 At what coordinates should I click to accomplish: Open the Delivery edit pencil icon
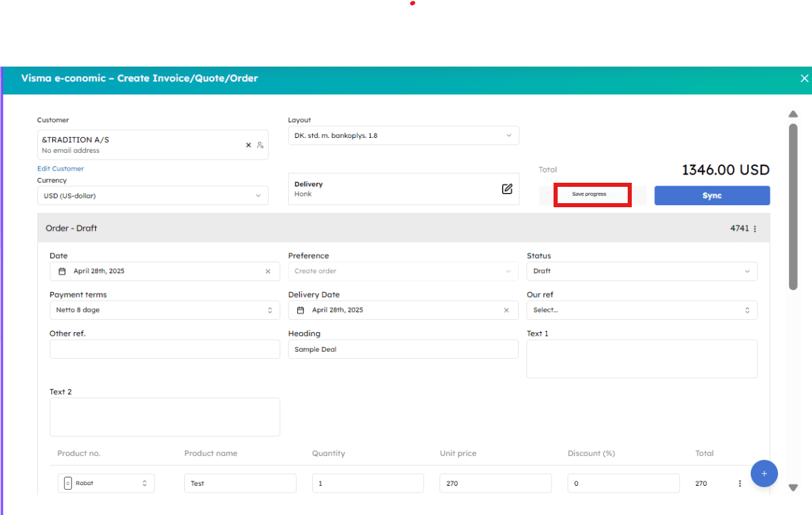point(507,189)
